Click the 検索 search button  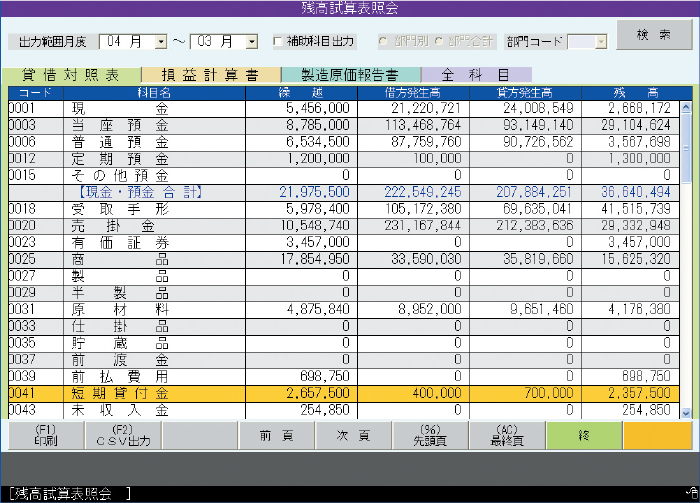(x=652, y=36)
